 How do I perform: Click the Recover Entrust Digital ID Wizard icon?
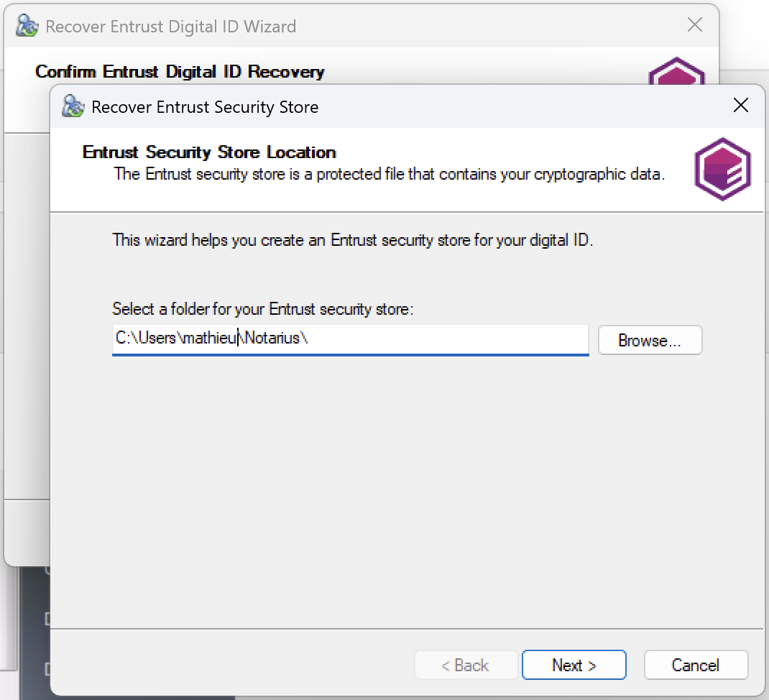(x=27, y=27)
